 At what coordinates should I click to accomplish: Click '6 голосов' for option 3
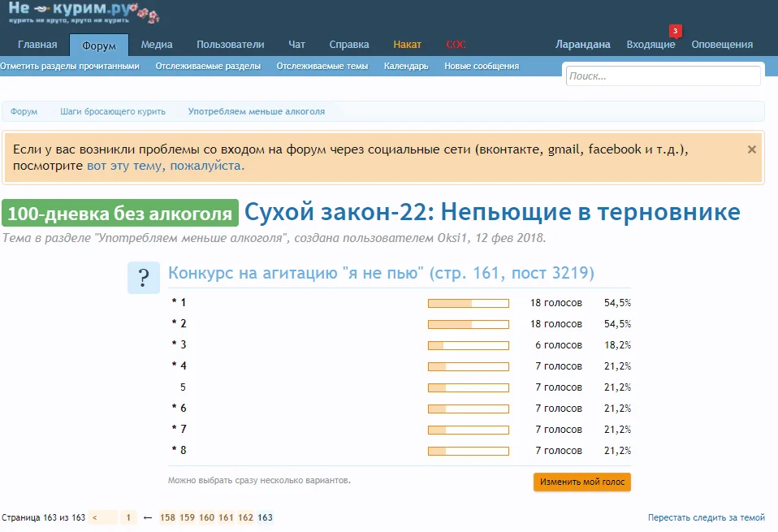[558, 345]
